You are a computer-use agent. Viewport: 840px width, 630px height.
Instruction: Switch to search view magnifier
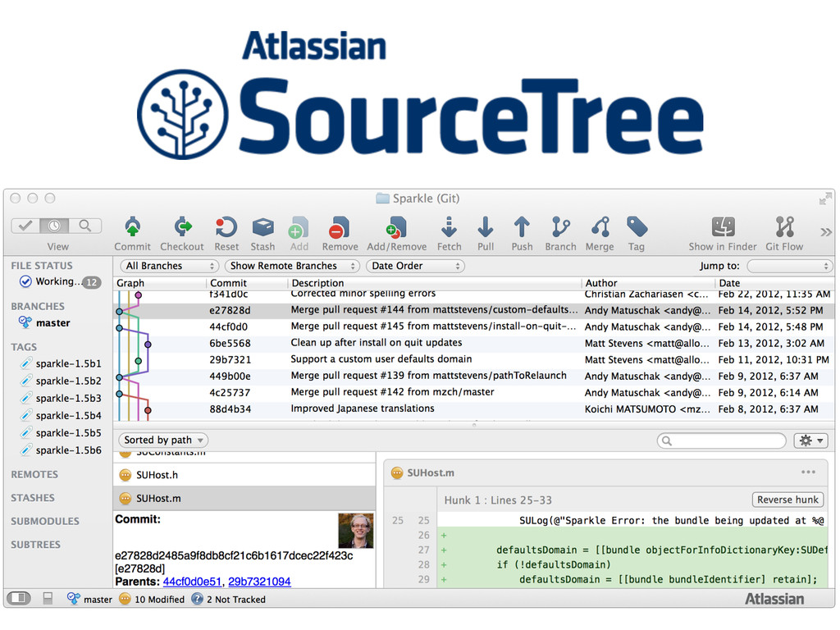tap(84, 226)
